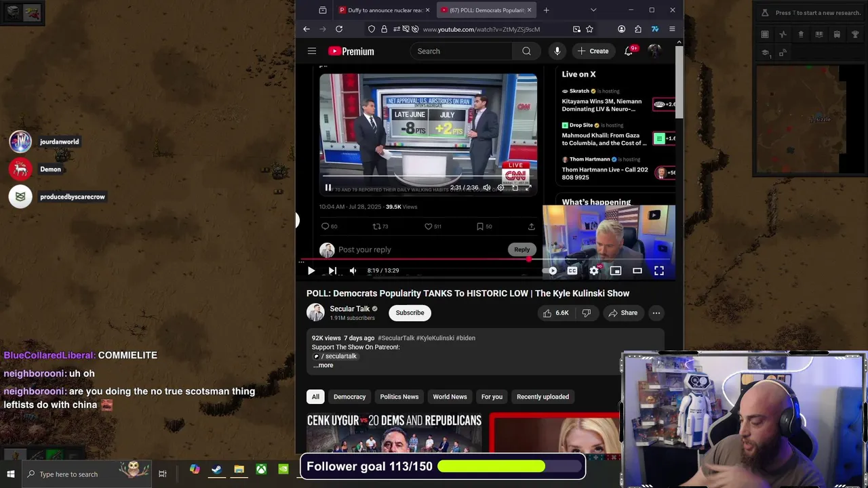Open the Create menu button

[x=593, y=51]
